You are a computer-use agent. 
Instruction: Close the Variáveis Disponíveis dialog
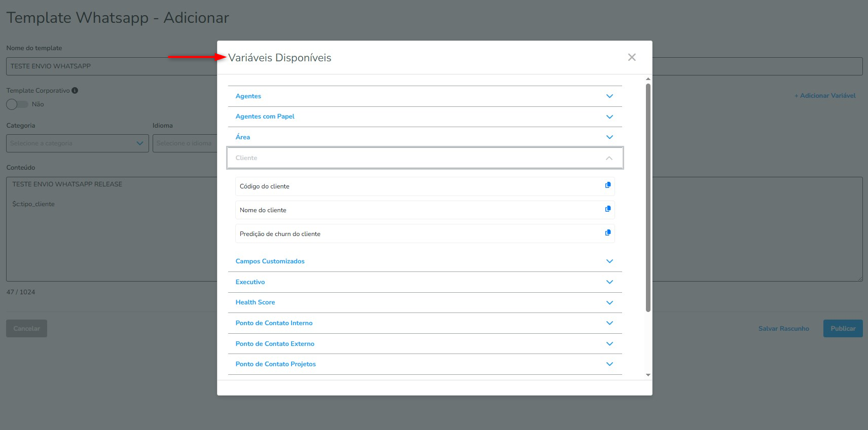[632, 57]
